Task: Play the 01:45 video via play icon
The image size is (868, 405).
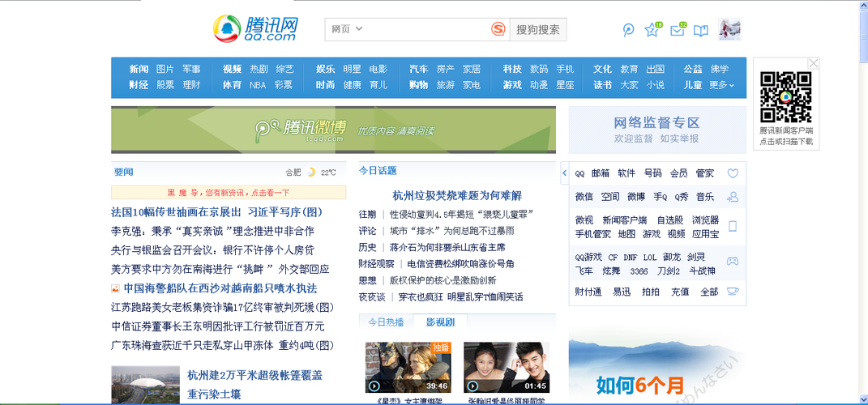Action: point(472,386)
